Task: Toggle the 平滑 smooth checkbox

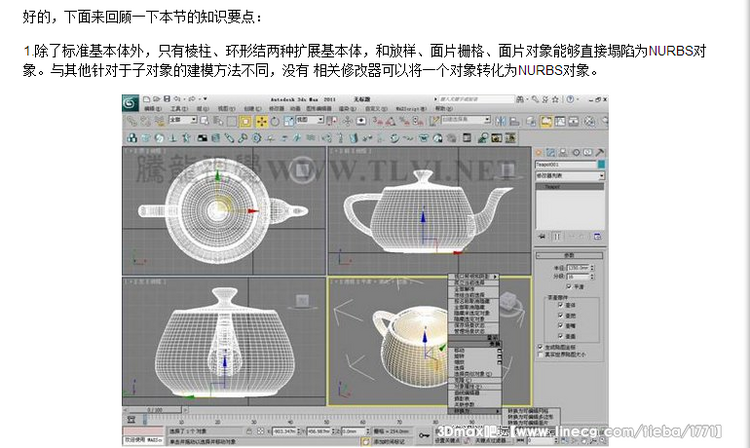Action: point(569,286)
